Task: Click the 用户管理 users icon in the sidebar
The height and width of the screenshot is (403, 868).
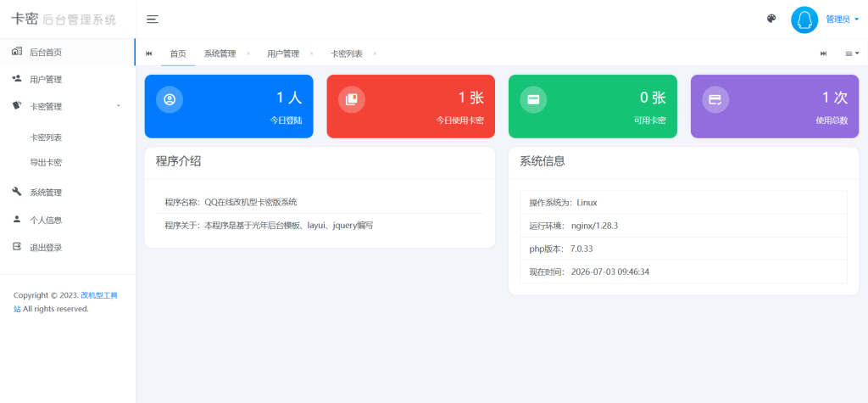Action: click(x=17, y=79)
